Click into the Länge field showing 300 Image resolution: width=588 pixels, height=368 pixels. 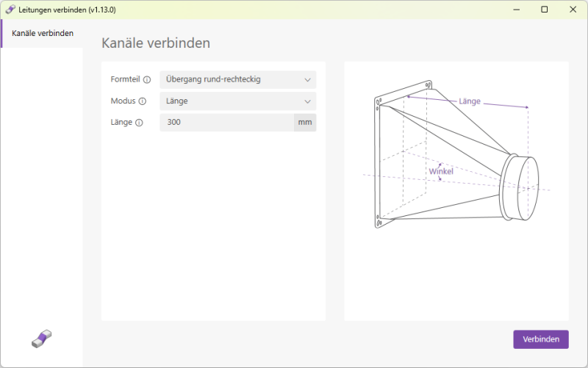(227, 122)
